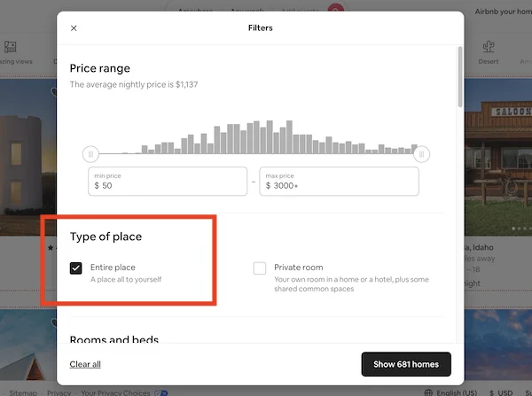The image size is (532, 396).
Task: Click the Price range heading
Action: [x=99, y=68]
